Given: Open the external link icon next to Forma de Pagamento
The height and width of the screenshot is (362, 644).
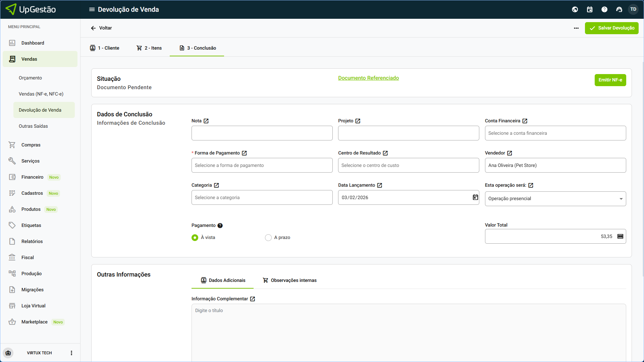Looking at the screenshot, I should [244, 153].
